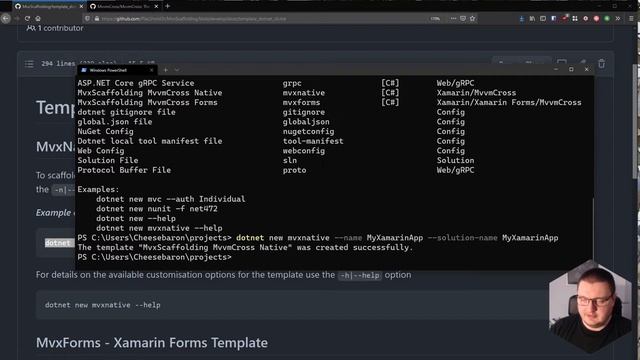
Task: Click 'ASP.NET Core gRPC Service' terminal row
Action: click(x=136, y=83)
